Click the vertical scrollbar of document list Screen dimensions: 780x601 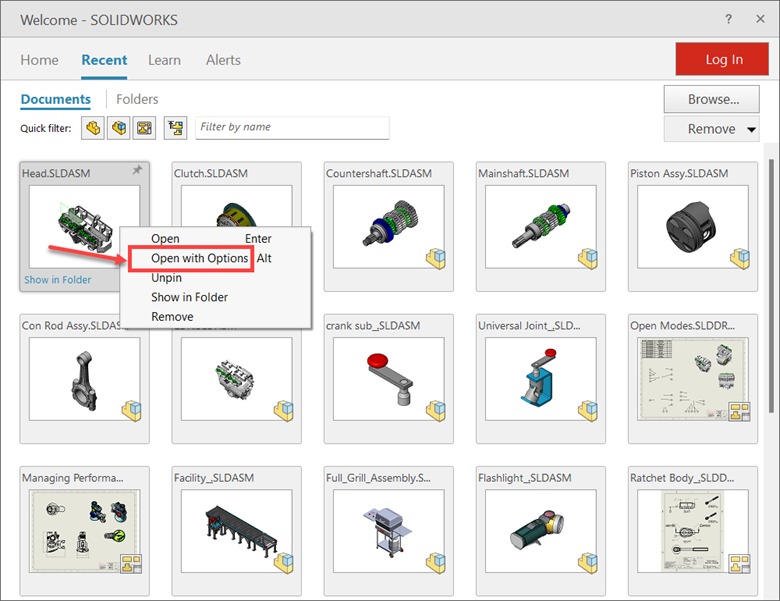click(x=772, y=286)
